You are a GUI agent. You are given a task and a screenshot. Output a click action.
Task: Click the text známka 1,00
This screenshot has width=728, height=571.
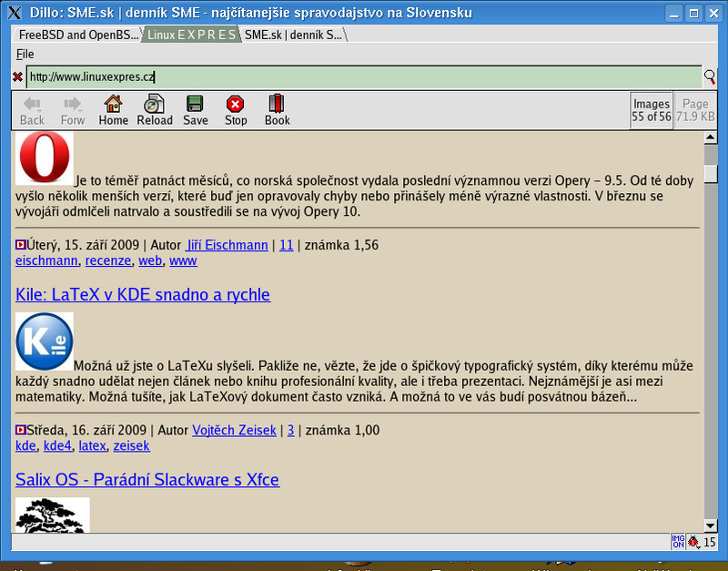click(343, 430)
